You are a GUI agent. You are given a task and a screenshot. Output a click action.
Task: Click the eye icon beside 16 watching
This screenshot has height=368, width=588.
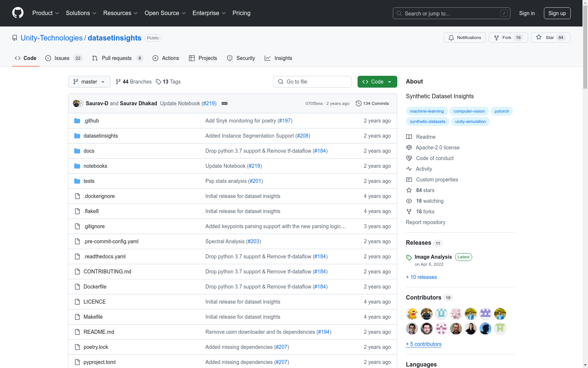(409, 201)
